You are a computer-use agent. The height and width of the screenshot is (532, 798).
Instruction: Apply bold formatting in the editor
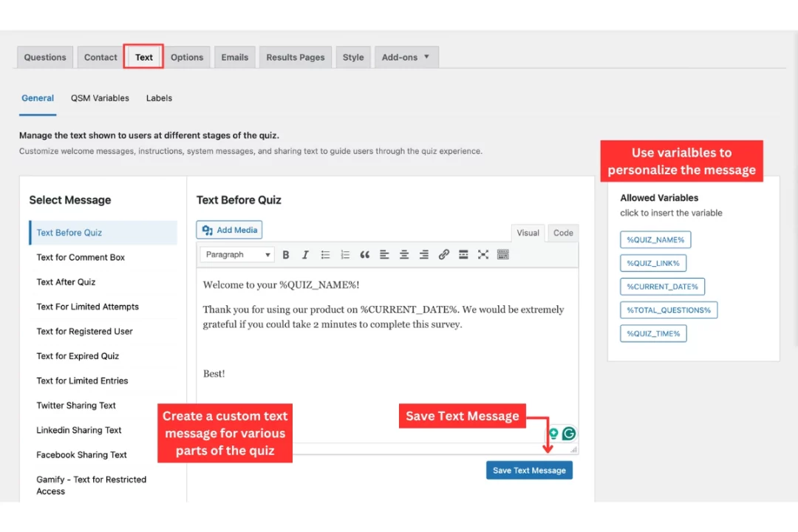tap(286, 254)
